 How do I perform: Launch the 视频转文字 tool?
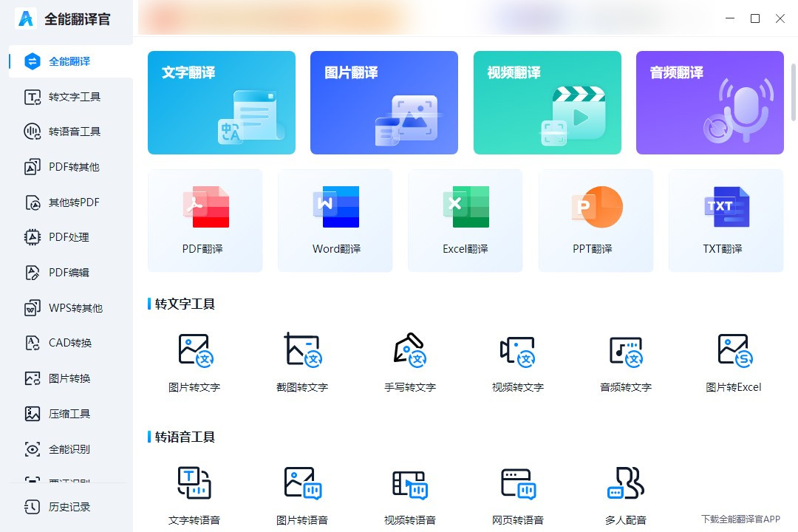tap(517, 361)
